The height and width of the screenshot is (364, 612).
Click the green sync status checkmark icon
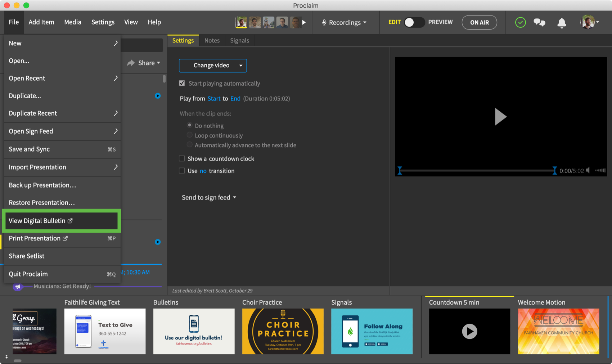pyautogui.click(x=520, y=22)
